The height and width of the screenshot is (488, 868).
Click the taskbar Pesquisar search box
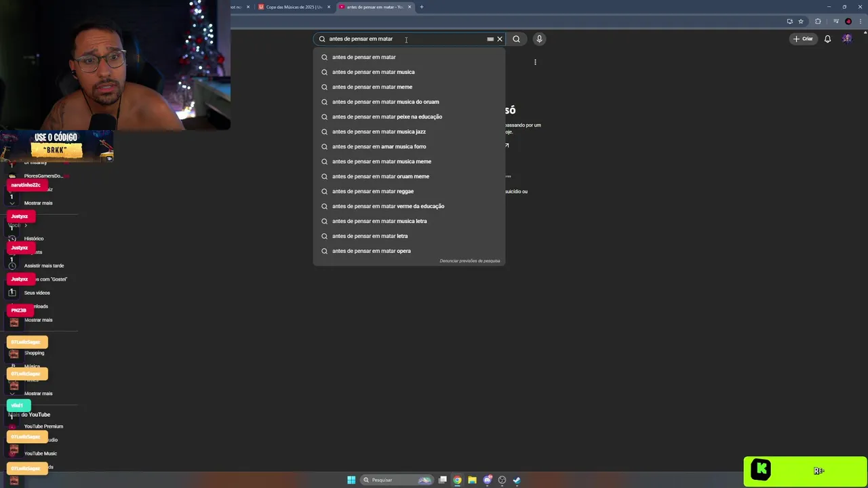point(397,480)
